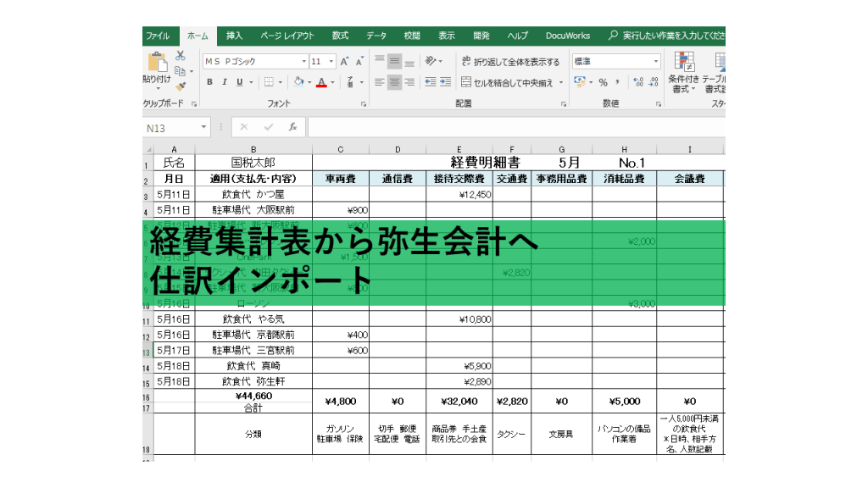
Task: Open the number format 標準 dropdown
Action: (x=655, y=62)
